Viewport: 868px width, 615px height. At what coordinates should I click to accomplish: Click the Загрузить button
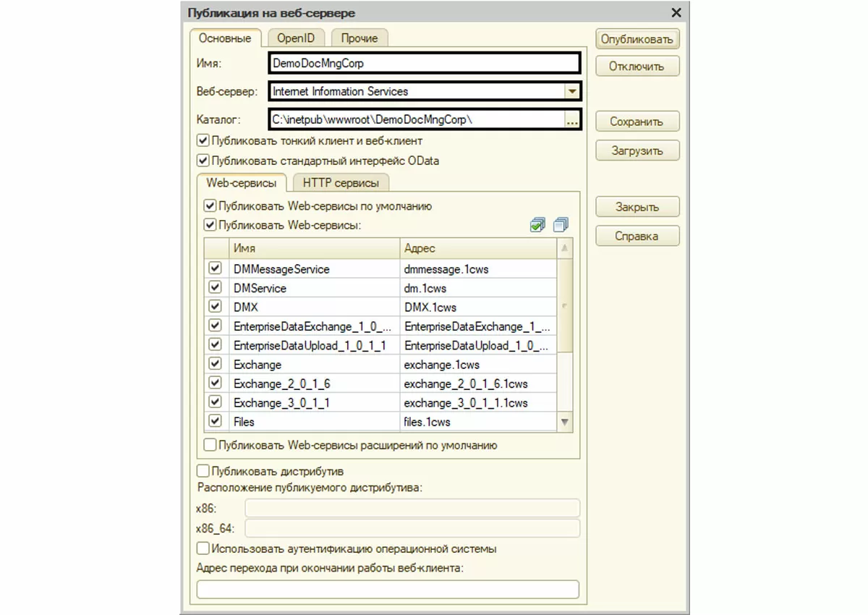coord(637,150)
